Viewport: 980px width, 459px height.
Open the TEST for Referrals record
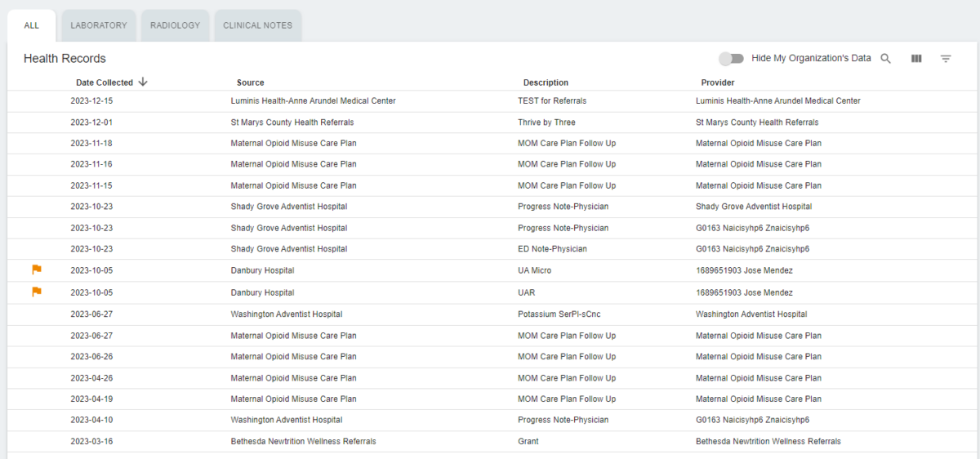(x=551, y=101)
